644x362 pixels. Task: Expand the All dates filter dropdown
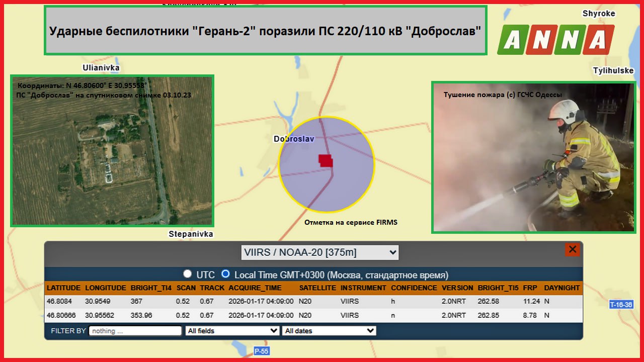pyautogui.click(x=329, y=331)
